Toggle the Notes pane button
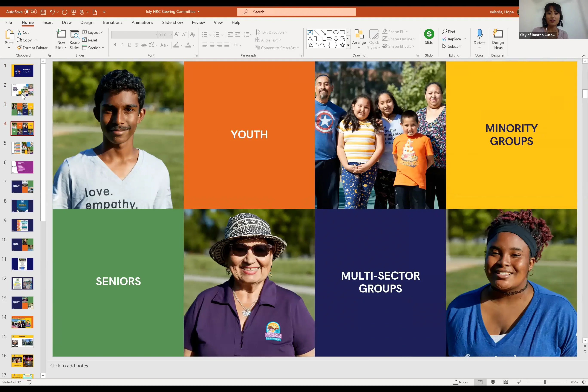 coord(461,382)
